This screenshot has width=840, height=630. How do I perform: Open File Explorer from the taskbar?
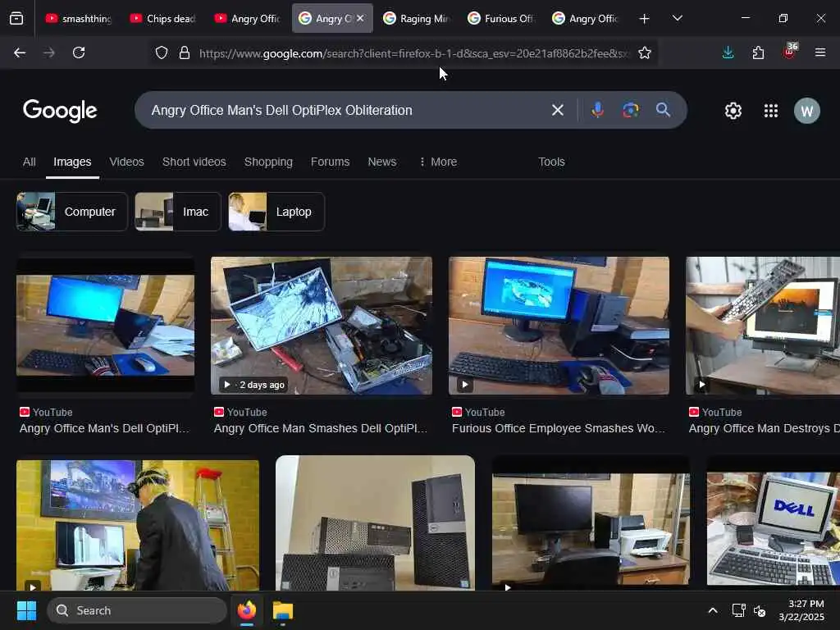[x=283, y=610]
